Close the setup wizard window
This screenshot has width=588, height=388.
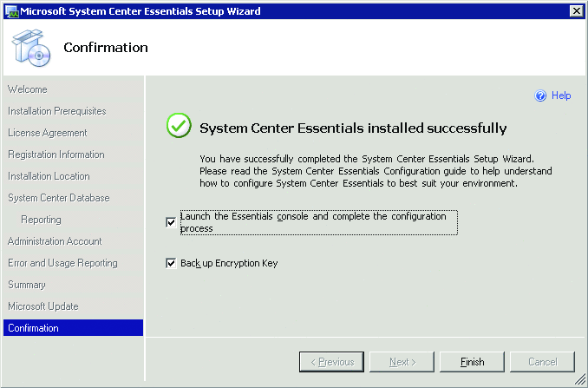click(x=576, y=10)
